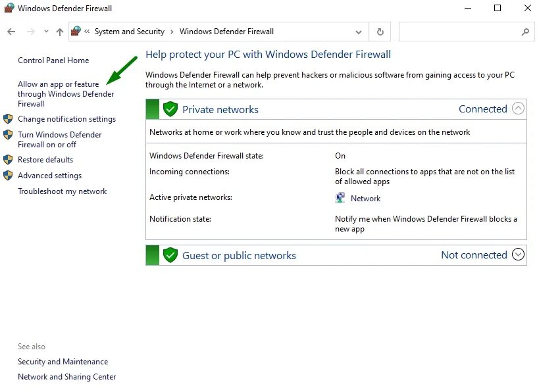Open System and Security breadcrumb
Viewport: 537px width, 392px height.
pos(130,32)
